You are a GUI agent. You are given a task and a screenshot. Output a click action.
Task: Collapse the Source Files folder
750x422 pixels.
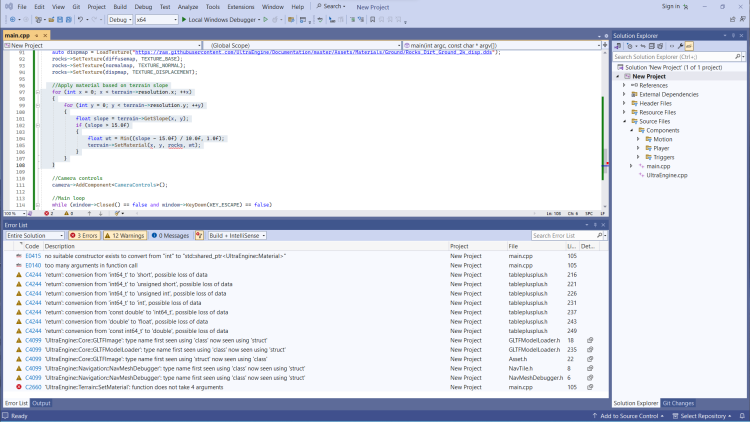point(624,122)
